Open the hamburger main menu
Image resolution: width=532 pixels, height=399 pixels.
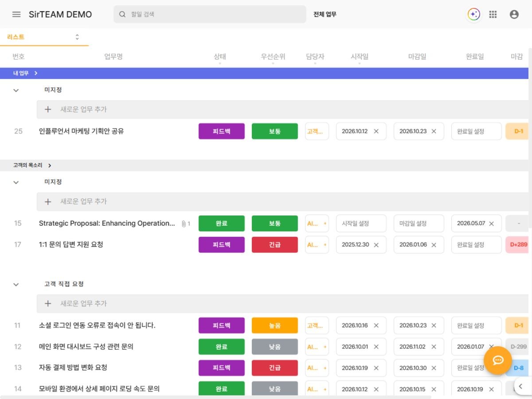[16, 14]
